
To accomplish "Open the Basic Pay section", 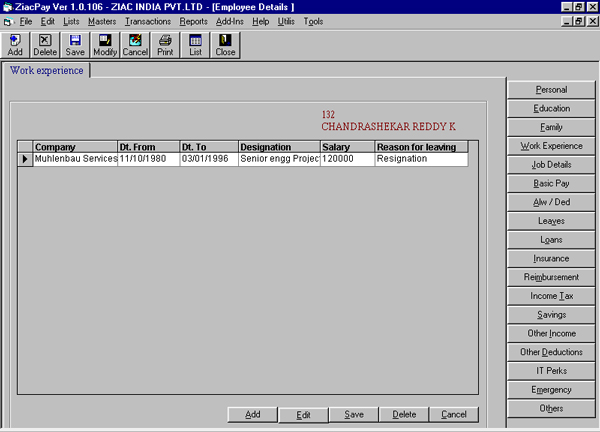I will (x=551, y=183).
